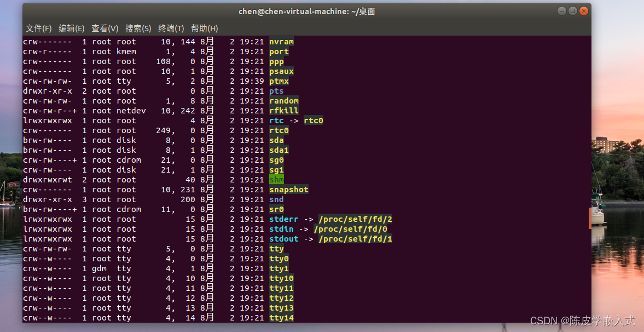Maximize the terminal window
The width and height of the screenshot is (644, 332).
point(572,11)
